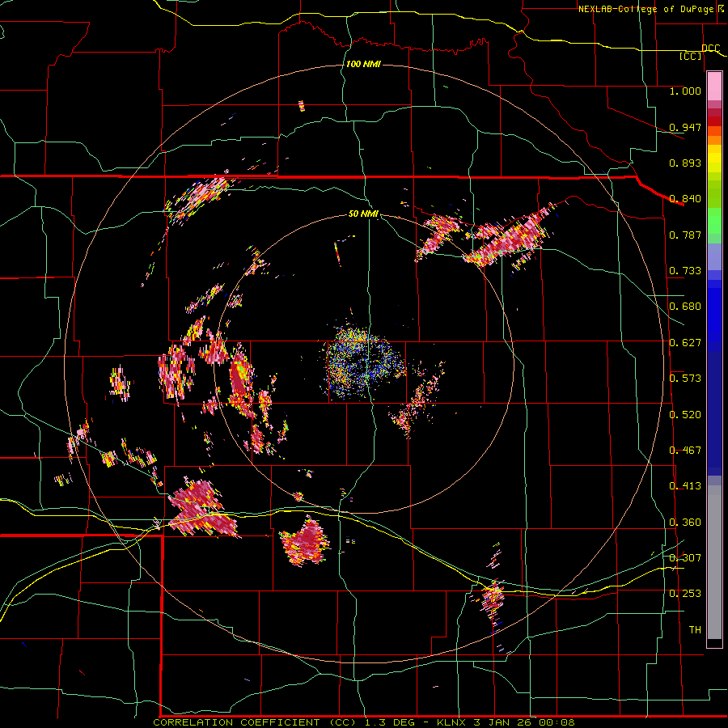Select the 1.000 legend value
The height and width of the screenshot is (728, 728).
point(685,91)
